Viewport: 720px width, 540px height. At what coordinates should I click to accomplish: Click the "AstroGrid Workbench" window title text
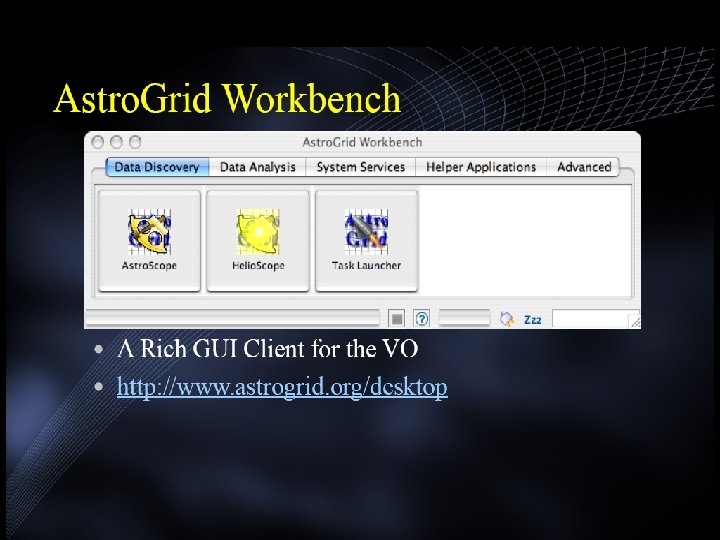[362, 142]
